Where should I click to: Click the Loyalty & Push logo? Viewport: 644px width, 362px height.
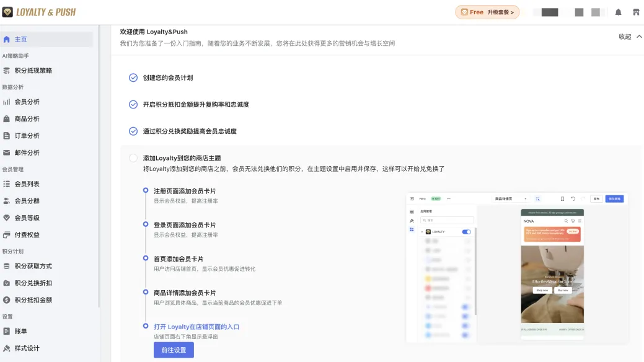[x=39, y=12]
